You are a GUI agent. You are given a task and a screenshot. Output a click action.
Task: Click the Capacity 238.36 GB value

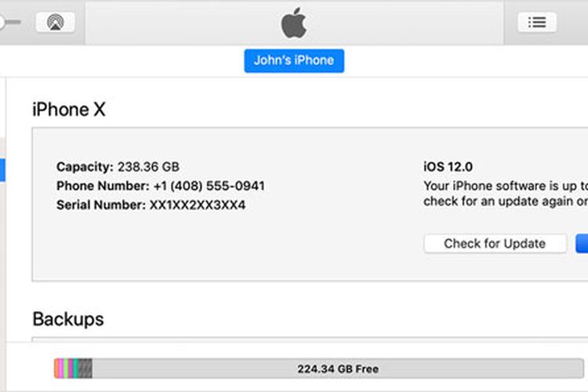click(x=148, y=167)
